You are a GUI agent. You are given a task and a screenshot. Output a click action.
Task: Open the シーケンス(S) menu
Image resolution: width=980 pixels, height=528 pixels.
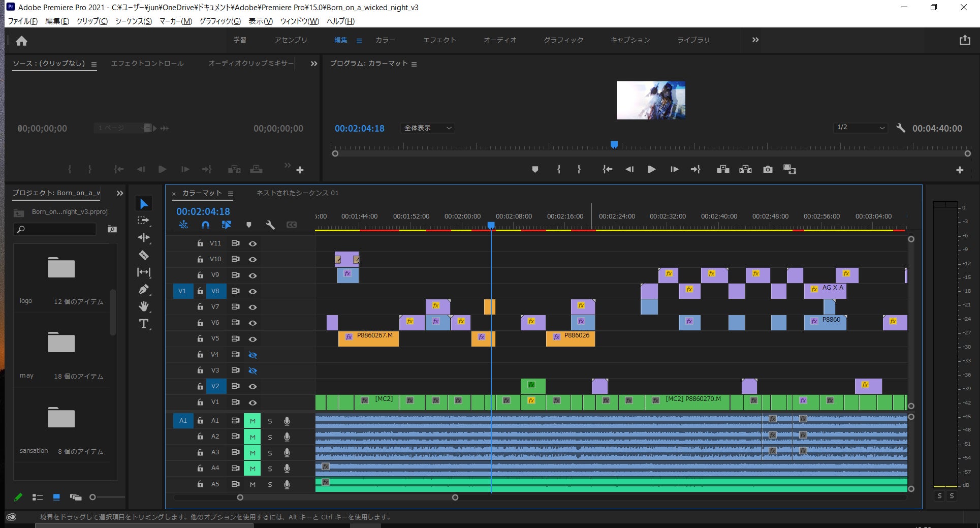tap(134, 21)
